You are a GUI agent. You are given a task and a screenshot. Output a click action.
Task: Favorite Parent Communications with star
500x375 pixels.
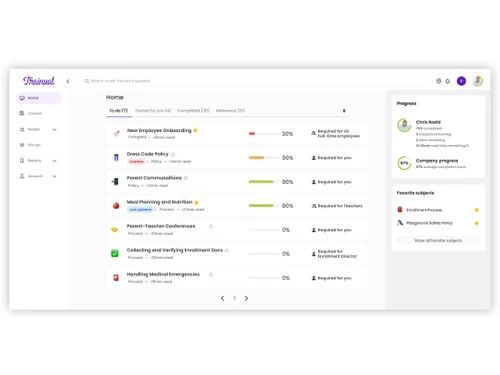186,178
